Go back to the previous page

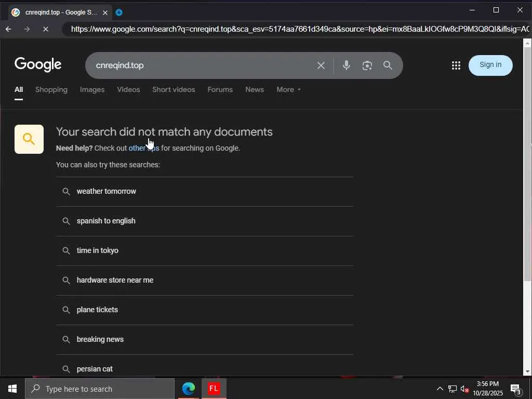8,29
